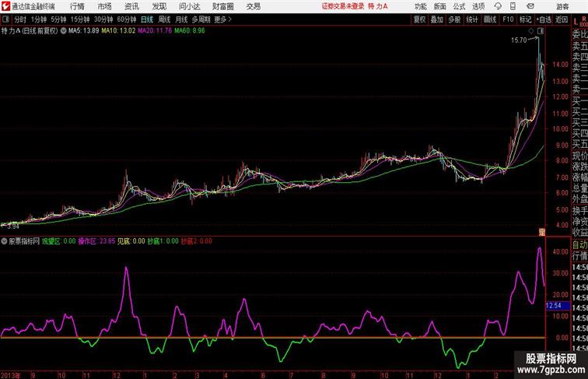
Task: Click the 特力A (日线 前复权) chart title
Action: (30, 31)
